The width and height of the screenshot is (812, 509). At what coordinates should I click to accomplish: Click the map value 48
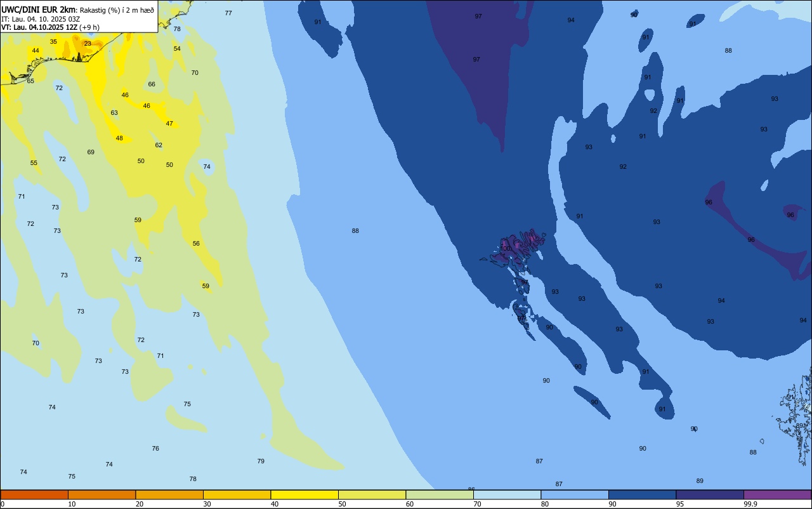pyautogui.click(x=119, y=138)
